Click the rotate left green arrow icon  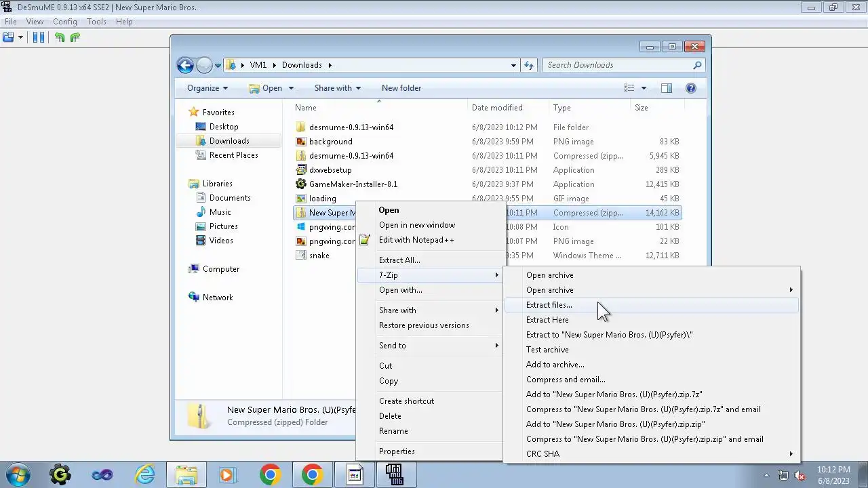click(x=60, y=37)
